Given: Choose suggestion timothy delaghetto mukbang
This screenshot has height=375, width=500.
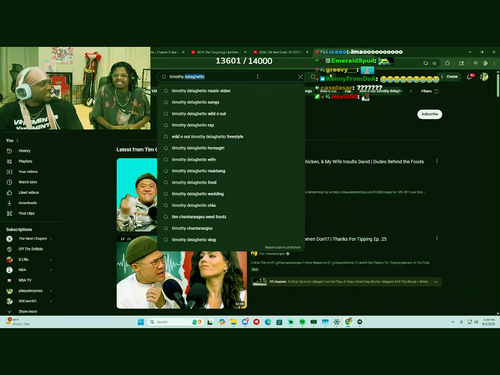Looking at the screenshot, I should 231,171.
